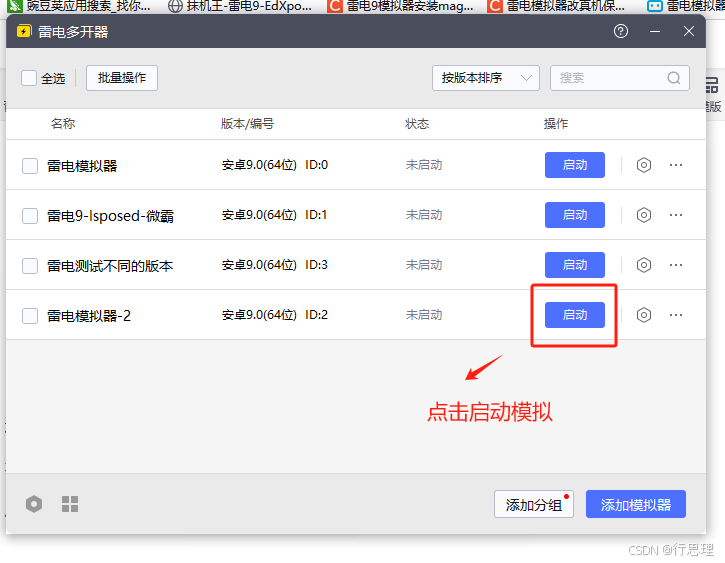Tick the 全选 select-all checkbox
This screenshot has height=563, width=725.
click(29, 78)
